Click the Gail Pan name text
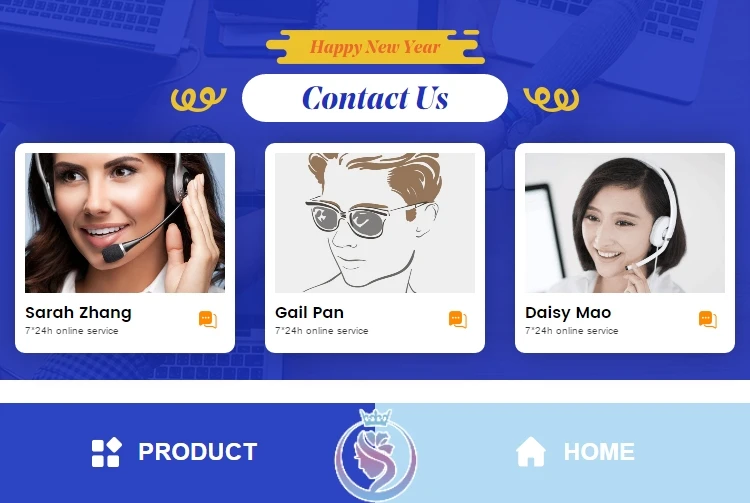 pos(309,313)
